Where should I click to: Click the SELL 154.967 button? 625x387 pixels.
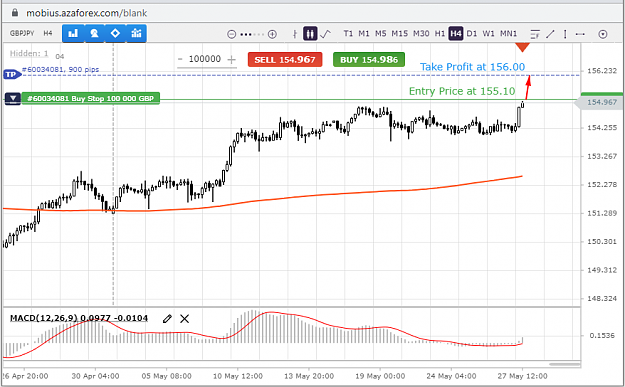click(x=285, y=60)
